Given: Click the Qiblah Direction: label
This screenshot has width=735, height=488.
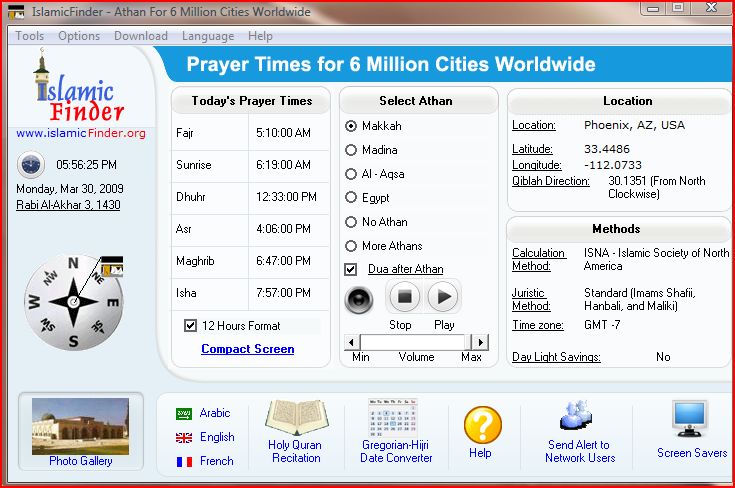Looking at the screenshot, I should (551, 181).
